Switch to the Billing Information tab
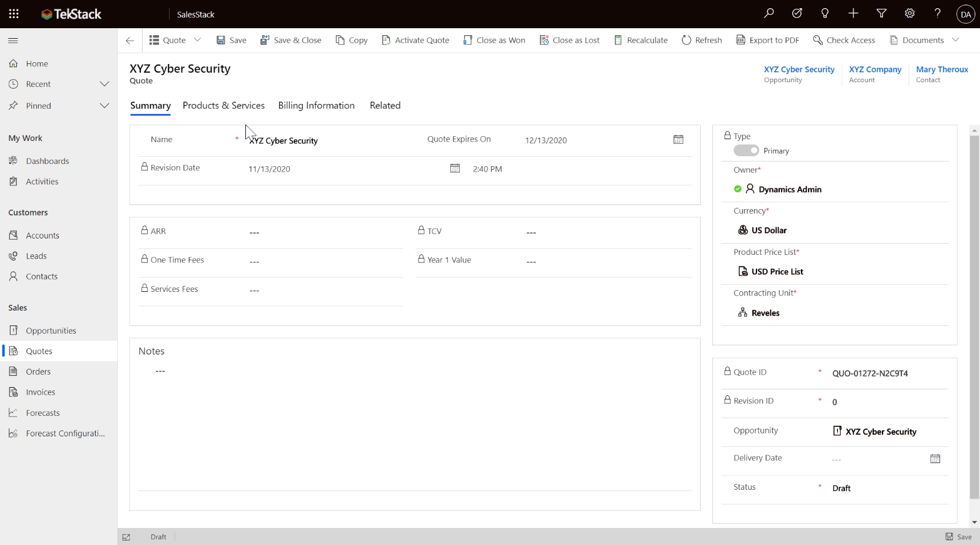980x545 pixels. pyautogui.click(x=316, y=106)
